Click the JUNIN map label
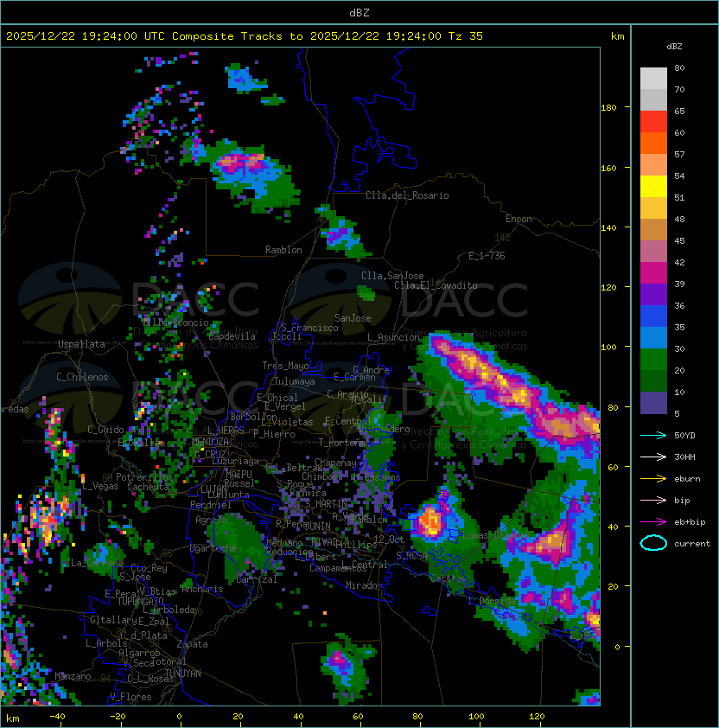Viewport: 719px width, 728px height. click(317, 527)
